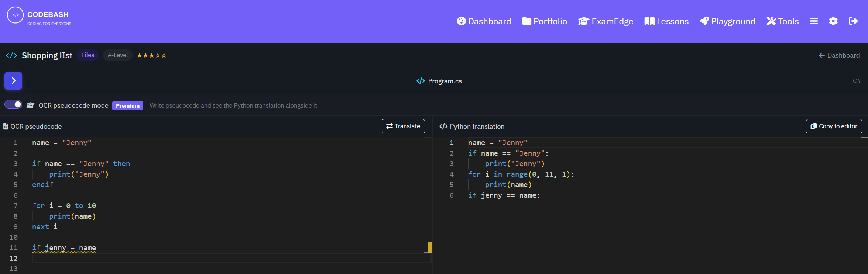Open the Lessons nav item
Viewport: 868px width, 274px height.
tap(666, 21)
